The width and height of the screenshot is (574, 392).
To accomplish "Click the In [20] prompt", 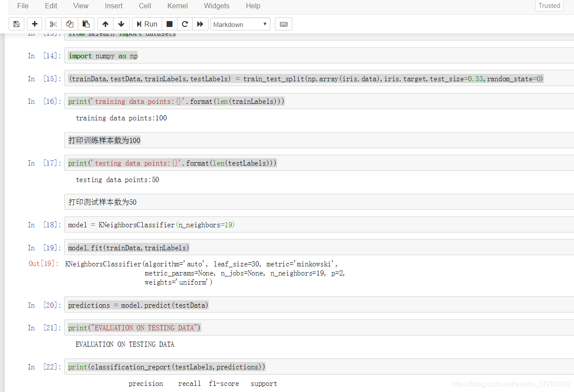I will 44,305.
